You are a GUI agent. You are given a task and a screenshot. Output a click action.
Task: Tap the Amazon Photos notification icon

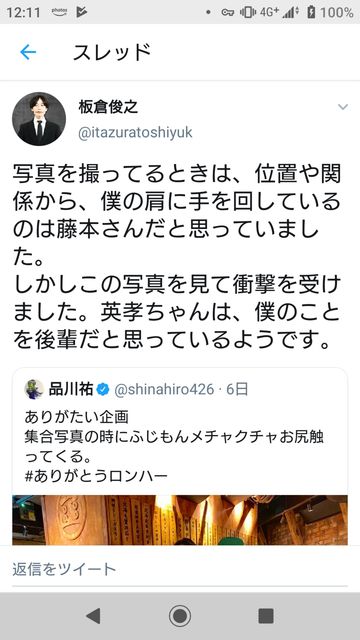[x=59, y=12]
